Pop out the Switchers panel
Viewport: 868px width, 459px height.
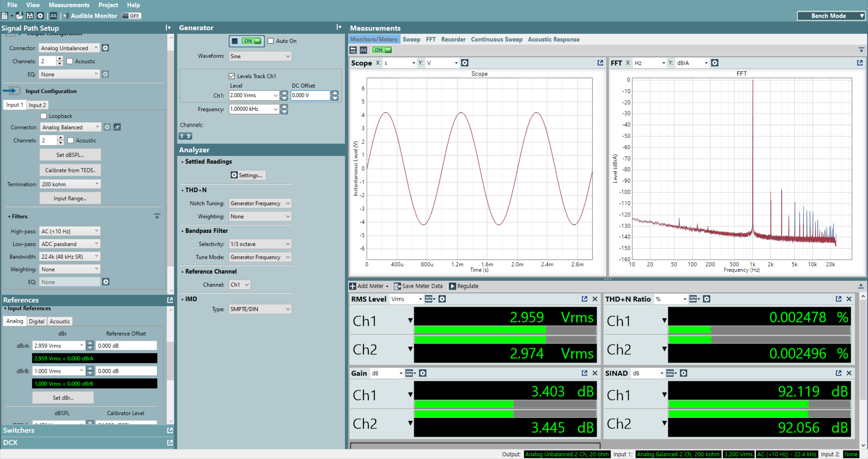(x=170, y=430)
